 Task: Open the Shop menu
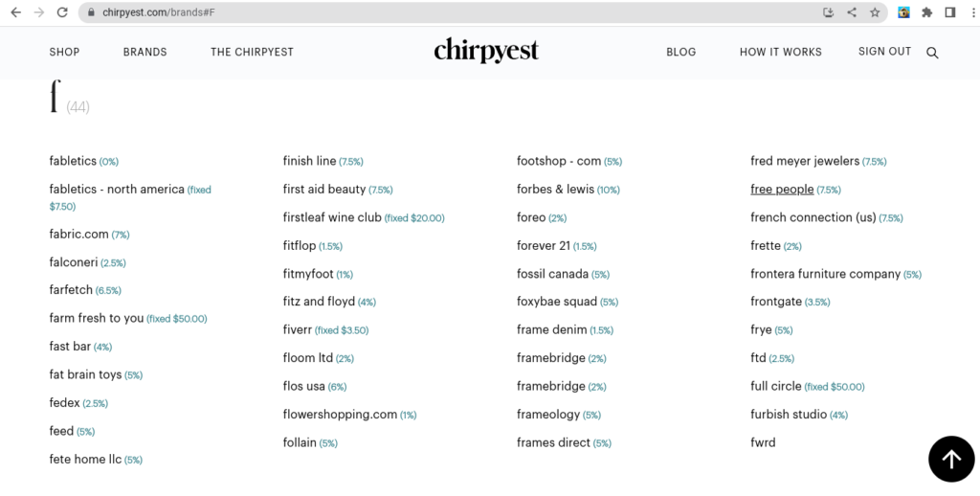(x=64, y=52)
